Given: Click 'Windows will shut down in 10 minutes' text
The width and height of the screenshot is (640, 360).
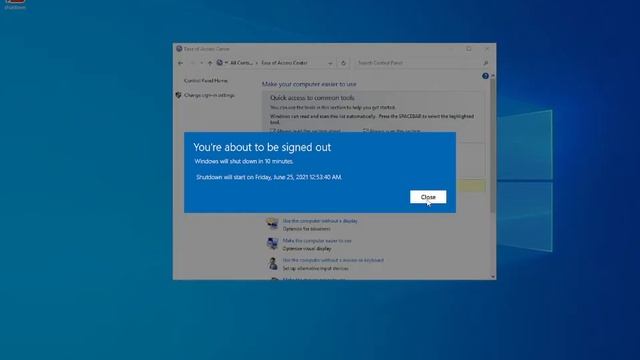Looking at the screenshot, I should (244, 161).
